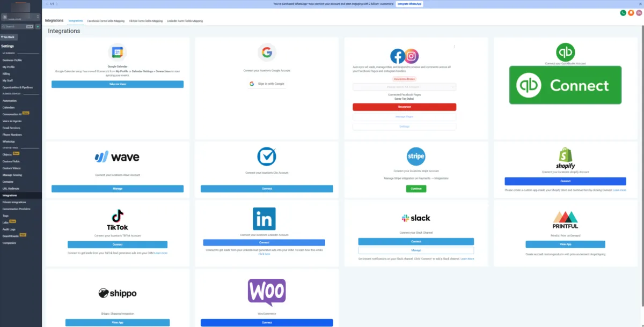This screenshot has height=327, width=644.
Task: Click the blue checkmark Clio logo
Action: click(267, 157)
